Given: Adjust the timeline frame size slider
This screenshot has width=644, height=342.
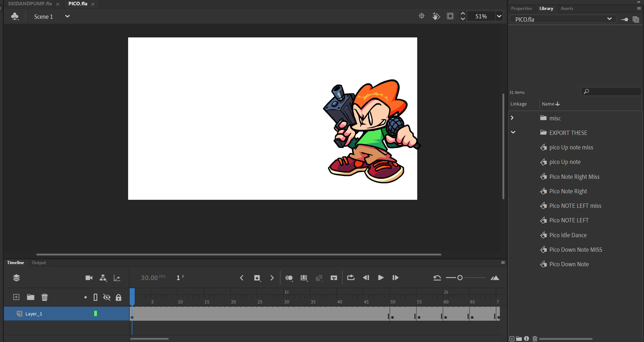Looking at the screenshot, I should 460,278.
